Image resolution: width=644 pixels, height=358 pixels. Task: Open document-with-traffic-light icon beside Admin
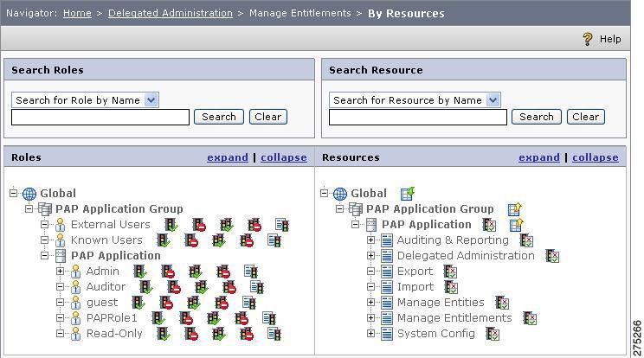pos(250,272)
